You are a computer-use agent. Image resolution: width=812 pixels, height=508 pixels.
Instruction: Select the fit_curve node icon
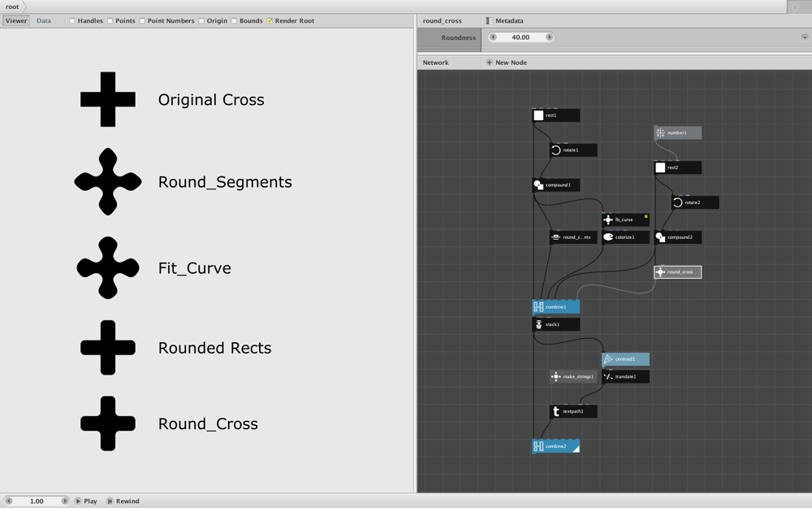coord(608,219)
